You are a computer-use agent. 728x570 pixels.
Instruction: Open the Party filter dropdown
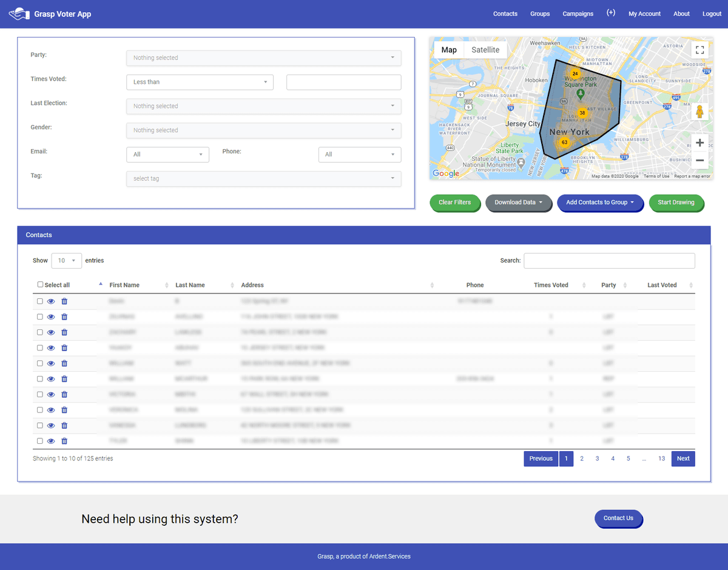(263, 58)
